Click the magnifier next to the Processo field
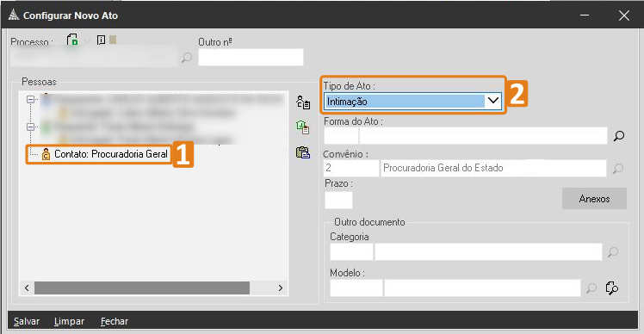This screenshot has height=334, width=644. tap(187, 57)
